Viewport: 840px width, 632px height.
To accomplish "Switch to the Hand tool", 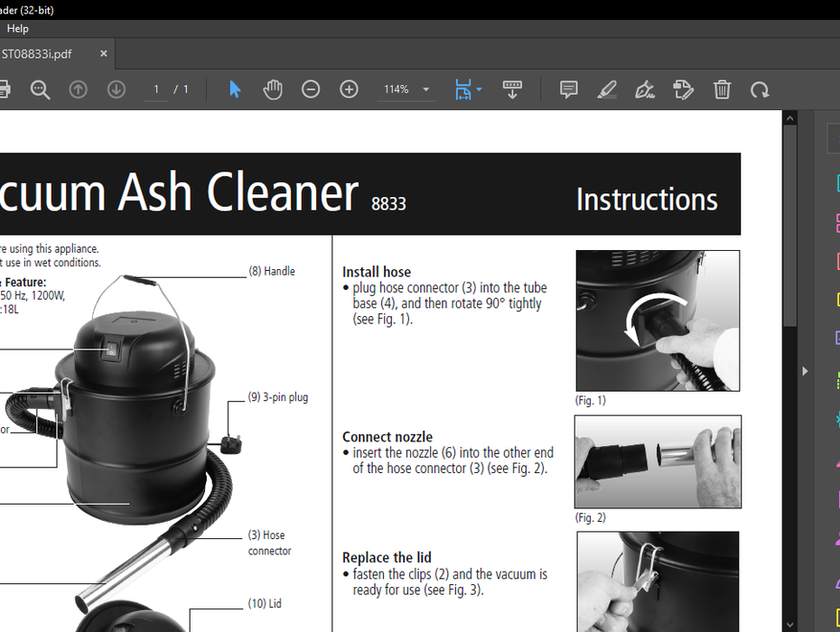I will [273, 89].
